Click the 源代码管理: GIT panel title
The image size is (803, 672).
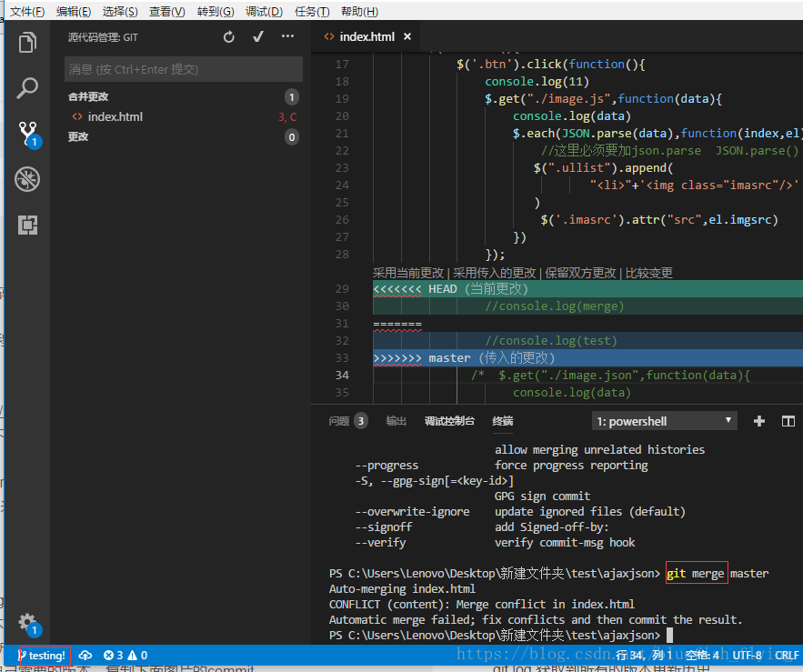(x=103, y=37)
